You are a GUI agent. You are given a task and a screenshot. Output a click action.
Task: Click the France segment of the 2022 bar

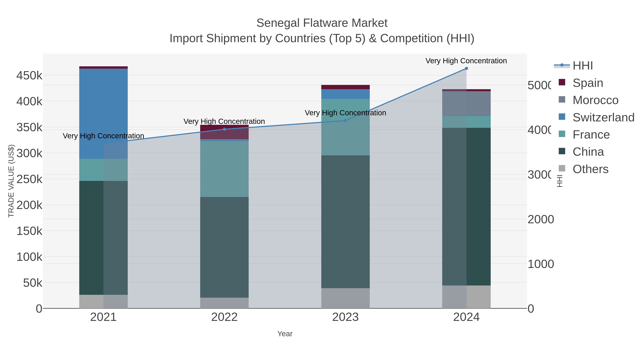coord(224,169)
